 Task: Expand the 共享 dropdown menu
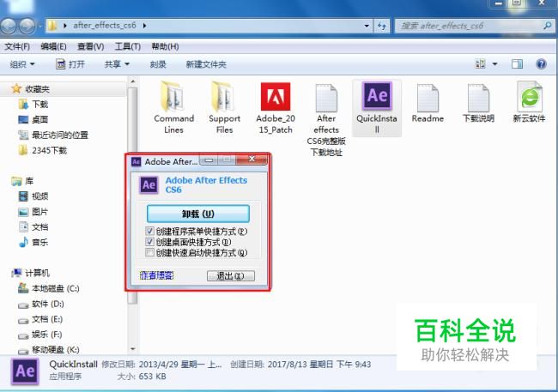(x=117, y=64)
